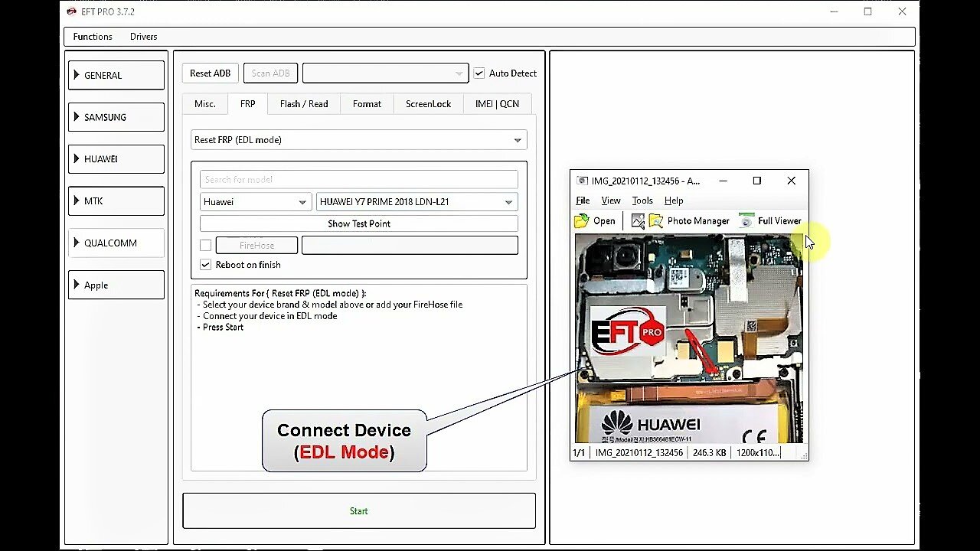980x551 pixels.
Task: Open the HUAWEI Y7 PRIME 2018 model dropdown
Action: pyautogui.click(x=416, y=202)
